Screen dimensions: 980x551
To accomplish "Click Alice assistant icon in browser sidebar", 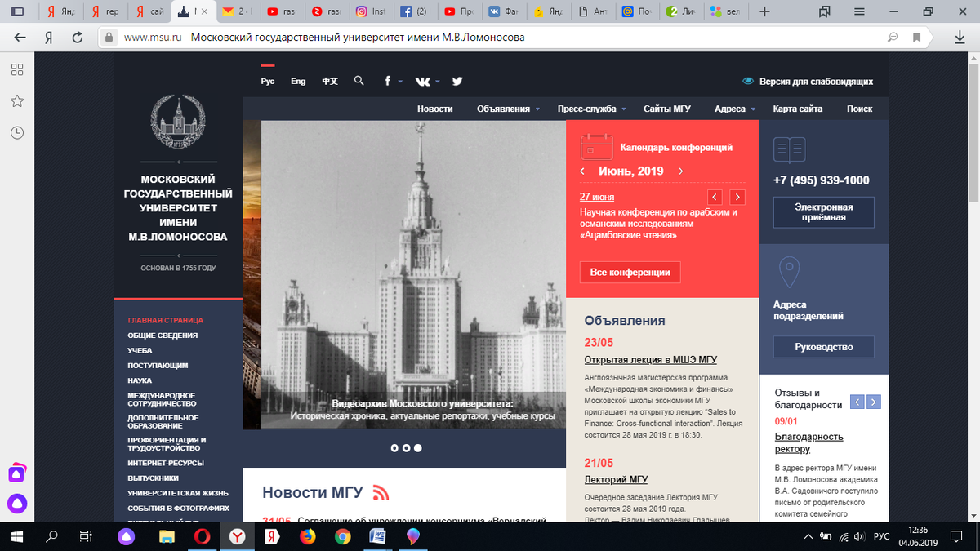I will 17,503.
